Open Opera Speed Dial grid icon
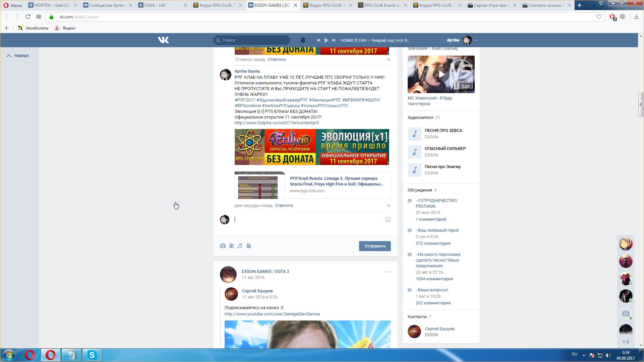 [x=39, y=17]
